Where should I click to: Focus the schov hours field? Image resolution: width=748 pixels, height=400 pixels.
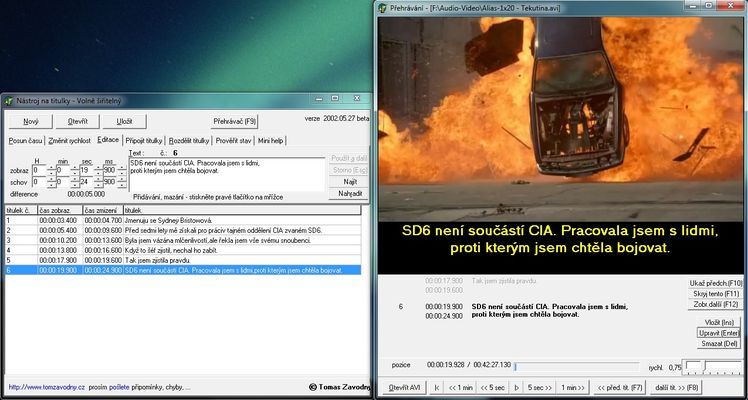(39, 182)
